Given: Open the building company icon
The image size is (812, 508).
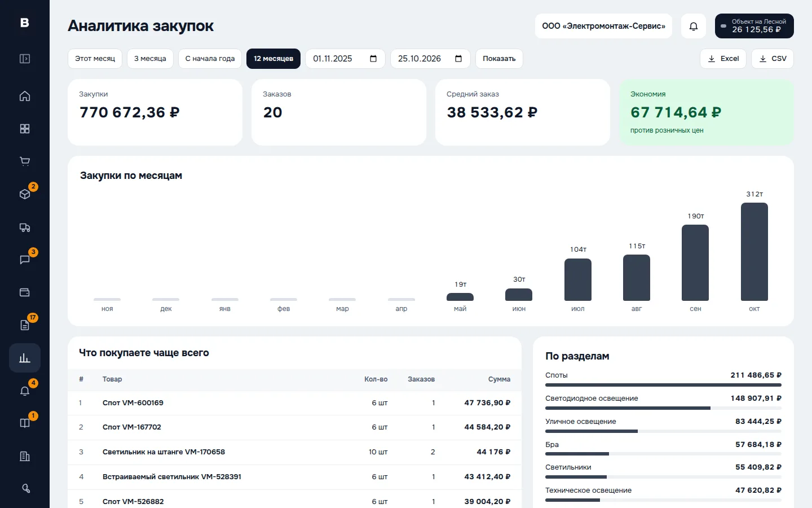Looking at the screenshot, I should [x=25, y=456].
